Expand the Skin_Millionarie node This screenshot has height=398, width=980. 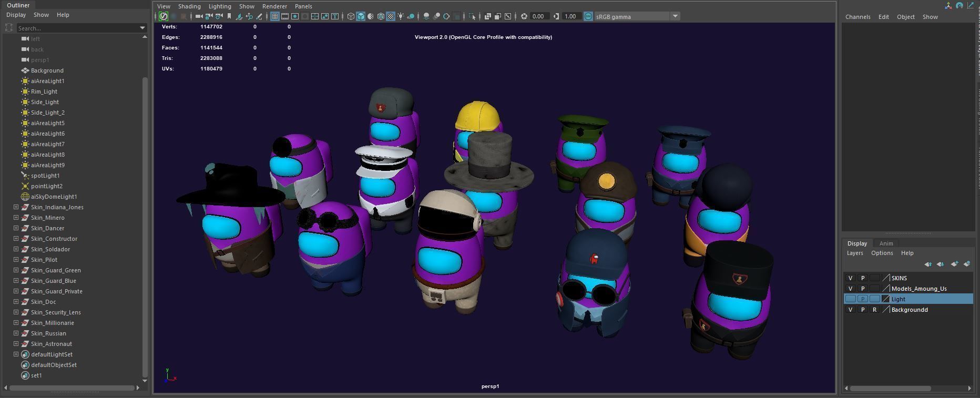coord(16,323)
